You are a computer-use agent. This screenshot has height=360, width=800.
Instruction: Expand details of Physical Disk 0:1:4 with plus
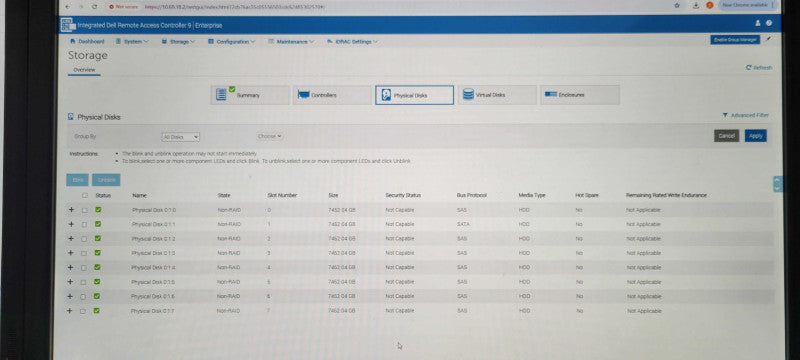[x=70, y=267]
